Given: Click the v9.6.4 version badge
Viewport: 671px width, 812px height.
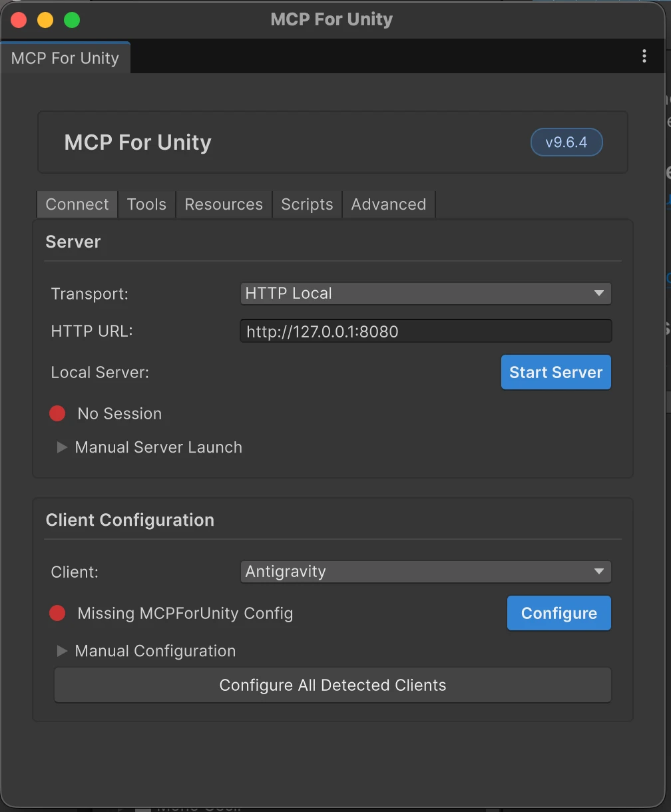Looking at the screenshot, I should [566, 142].
